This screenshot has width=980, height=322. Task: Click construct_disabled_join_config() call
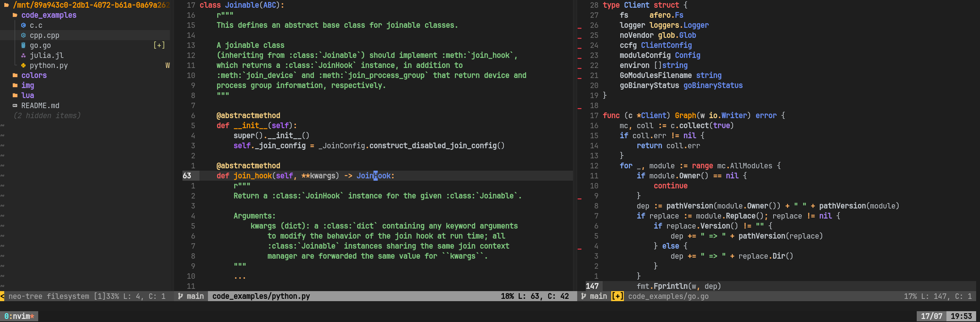tap(437, 146)
